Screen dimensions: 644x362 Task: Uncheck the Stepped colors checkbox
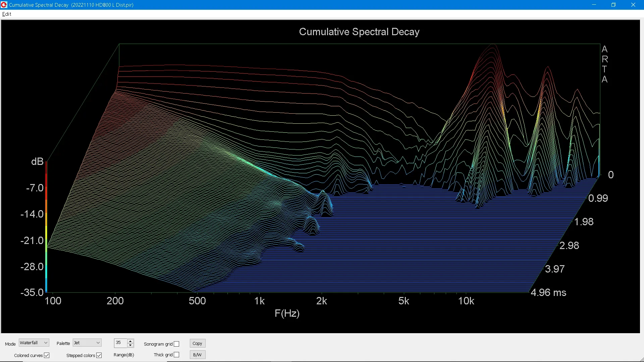click(x=99, y=355)
